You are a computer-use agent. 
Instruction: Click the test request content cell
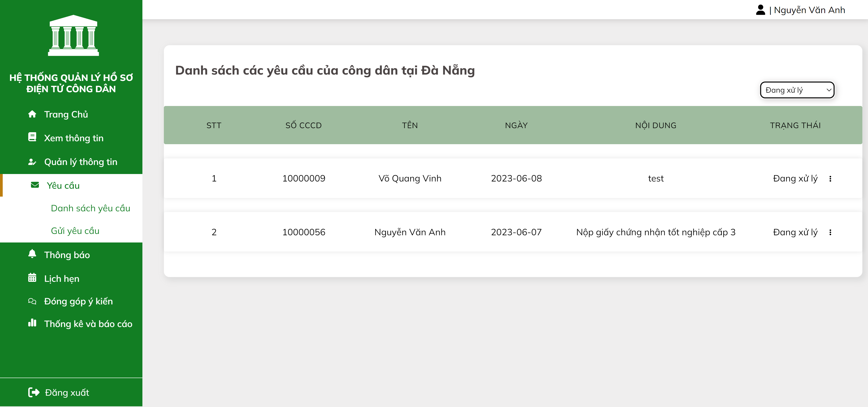pos(655,178)
